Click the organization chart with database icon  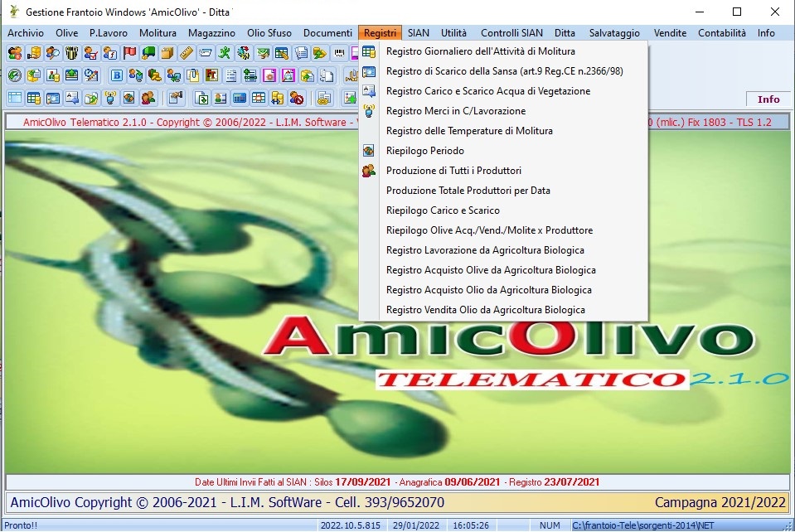[x=53, y=75]
